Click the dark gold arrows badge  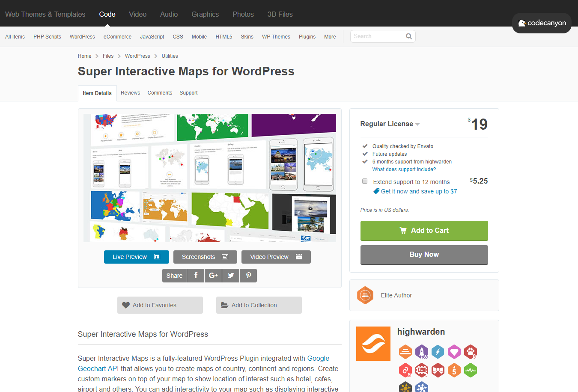pos(405,386)
